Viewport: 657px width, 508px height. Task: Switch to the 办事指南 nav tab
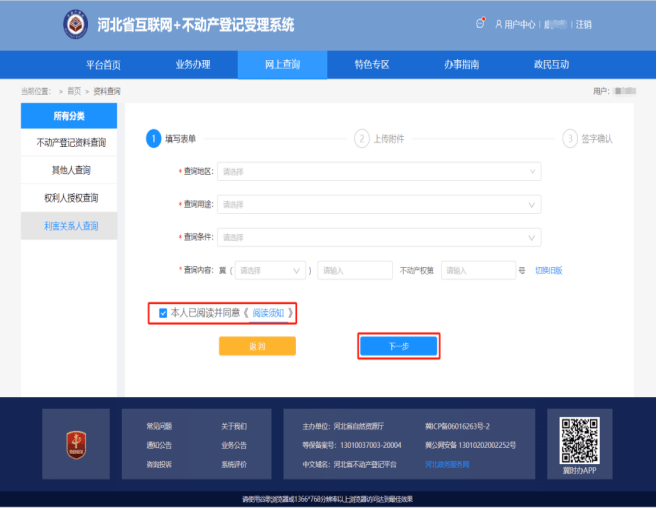click(x=461, y=64)
